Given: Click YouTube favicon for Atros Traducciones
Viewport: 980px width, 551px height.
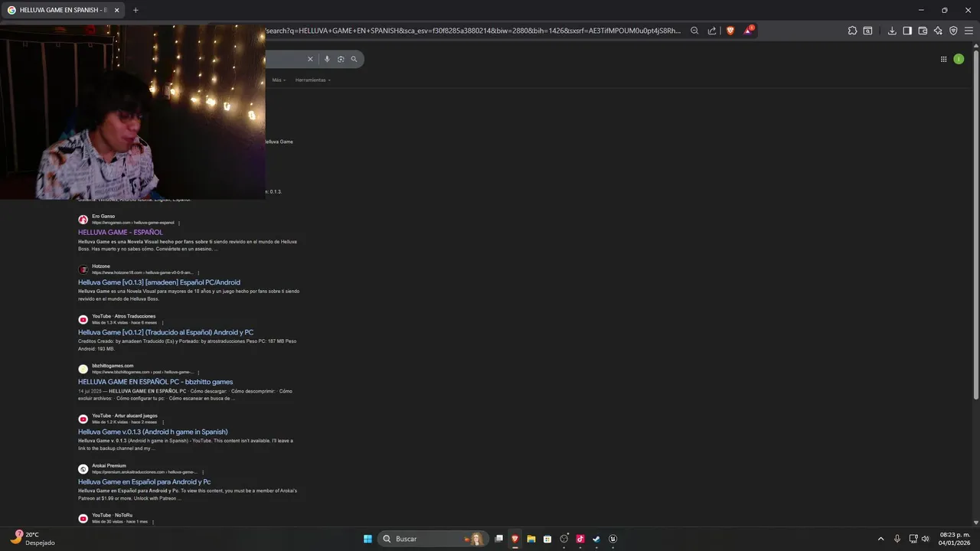Looking at the screenshot, I should [x=83, y=319].
